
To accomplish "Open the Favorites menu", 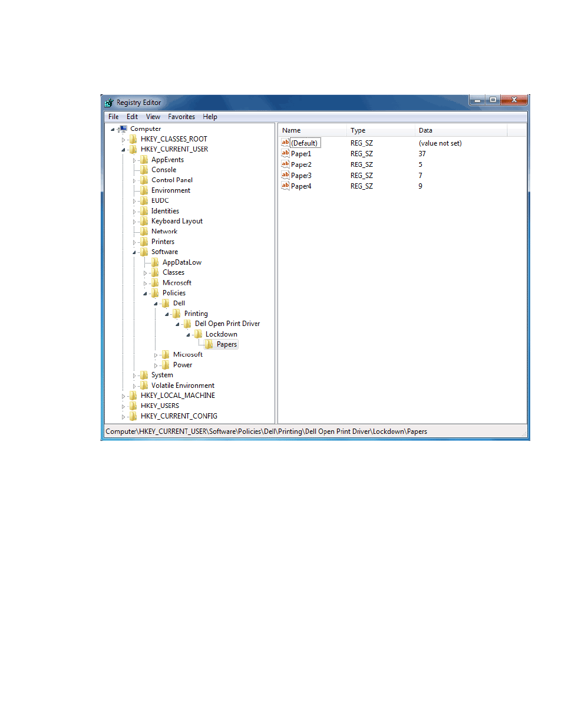I will (181, 117).
